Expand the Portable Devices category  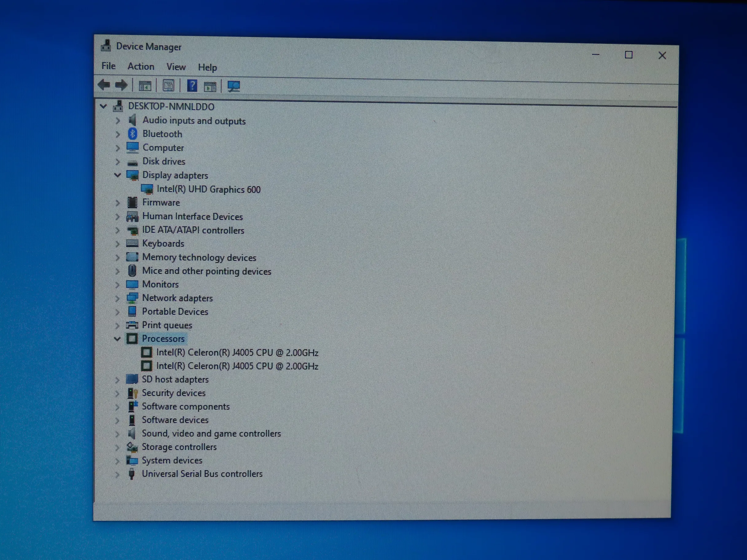coord(117,312)
